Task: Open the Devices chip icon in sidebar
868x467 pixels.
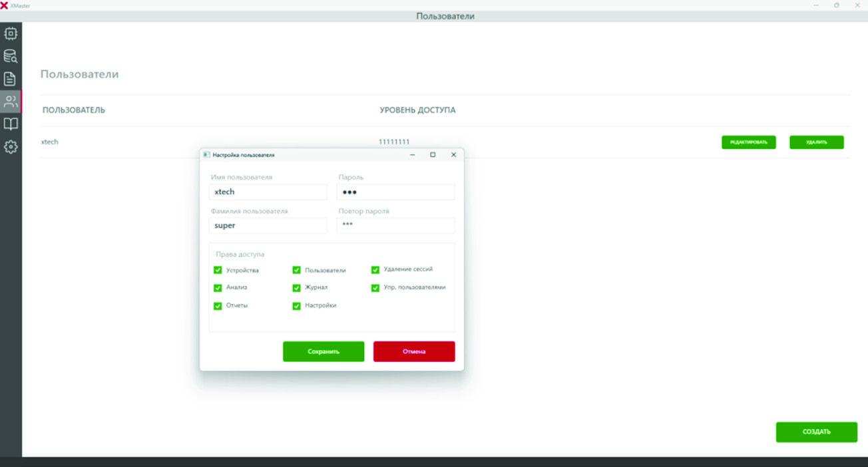Action: coord(11,33)
